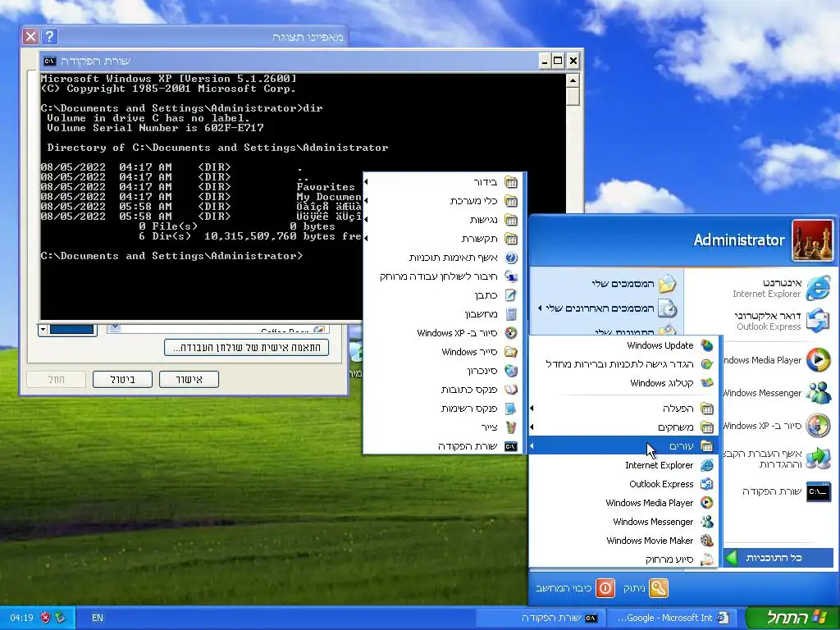Open Windows Media Player in start menu

tap(777, 360)
